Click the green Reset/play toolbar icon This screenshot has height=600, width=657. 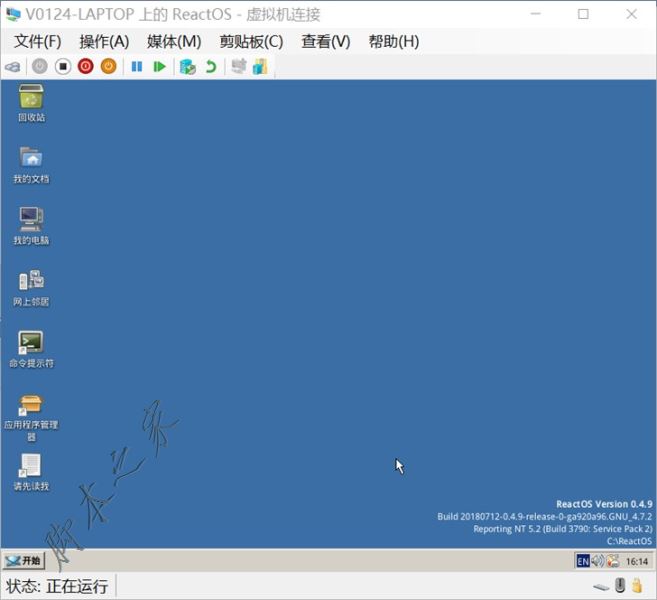(x=159, y=66)
